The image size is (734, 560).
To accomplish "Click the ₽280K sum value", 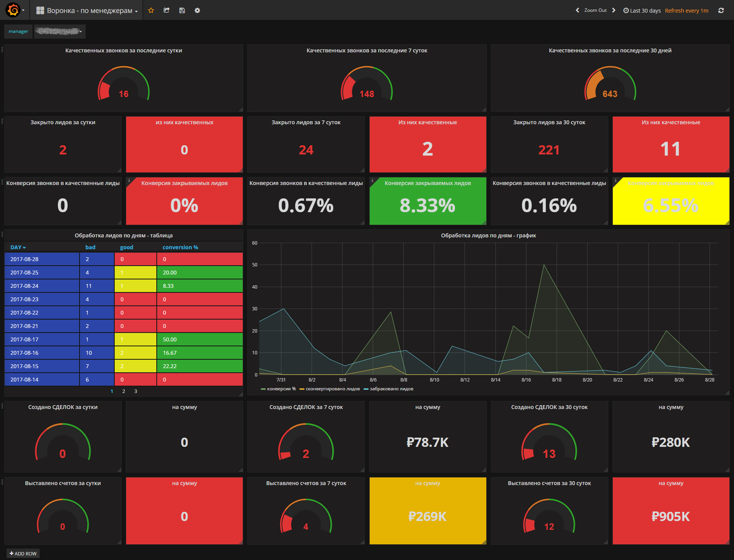I will [x=671, y=442].
